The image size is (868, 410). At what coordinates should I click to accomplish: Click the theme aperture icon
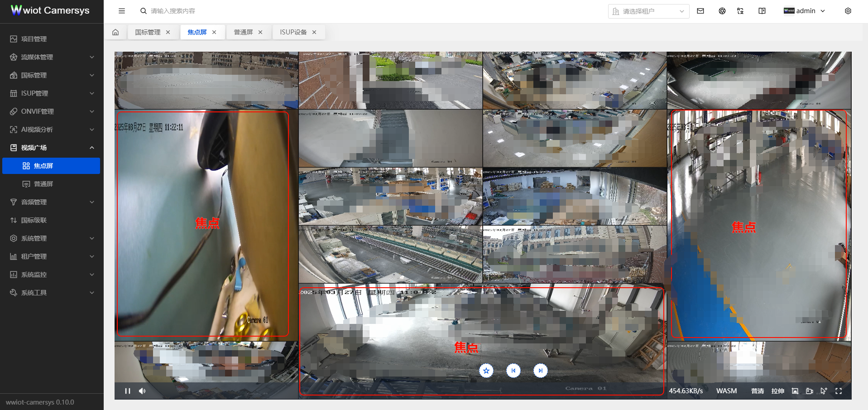(722, 11)
